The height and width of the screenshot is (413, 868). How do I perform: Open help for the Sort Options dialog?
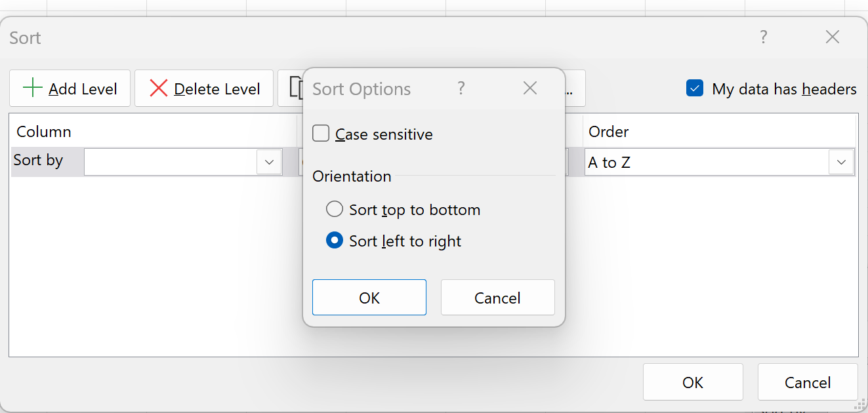[x=461, y=88]
